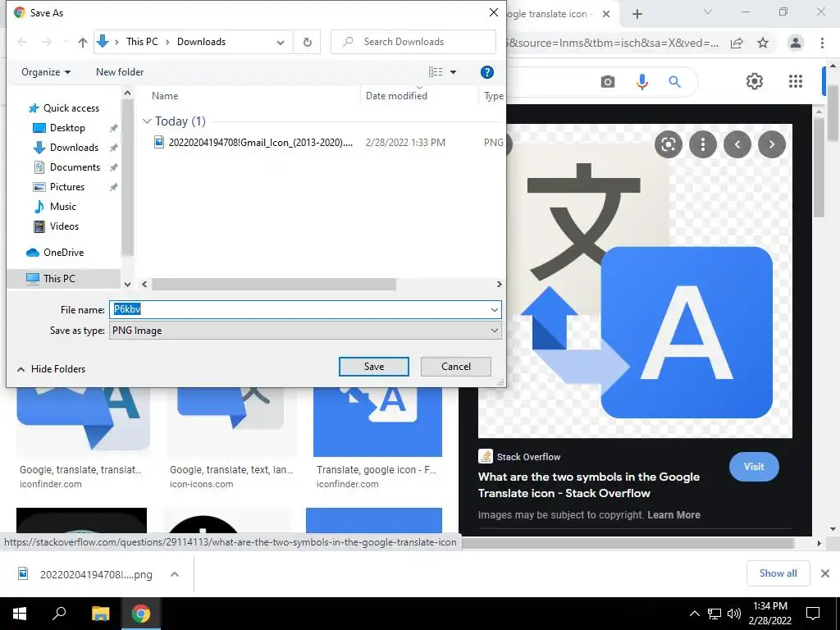Bookmark this page with the star
The width and height of the screenshot is (840, 630).
point(763,43)
